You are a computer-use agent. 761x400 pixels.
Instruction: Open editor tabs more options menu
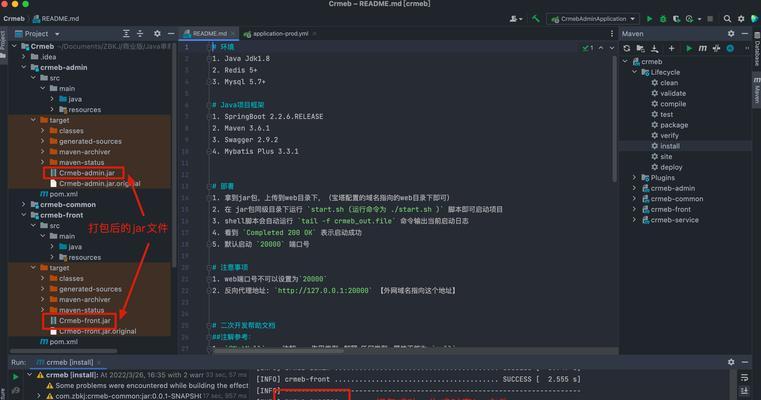point(612,33)
